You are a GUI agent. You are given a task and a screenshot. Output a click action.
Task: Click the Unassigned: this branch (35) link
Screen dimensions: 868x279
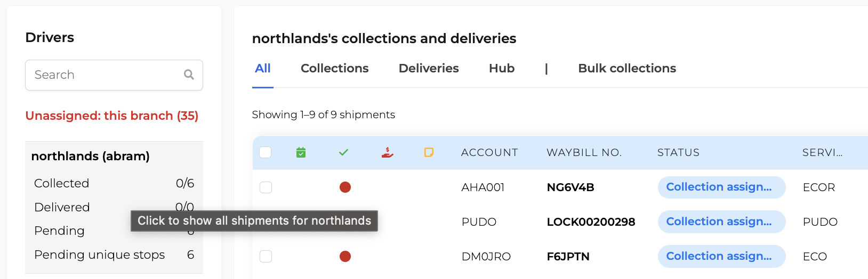click(x=112, y=116)
